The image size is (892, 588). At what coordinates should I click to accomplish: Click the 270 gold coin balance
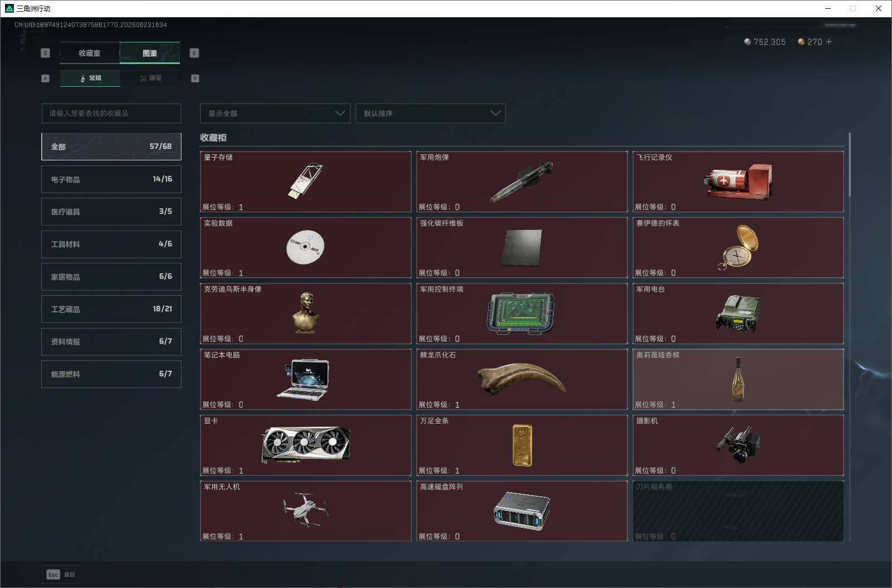810,42
